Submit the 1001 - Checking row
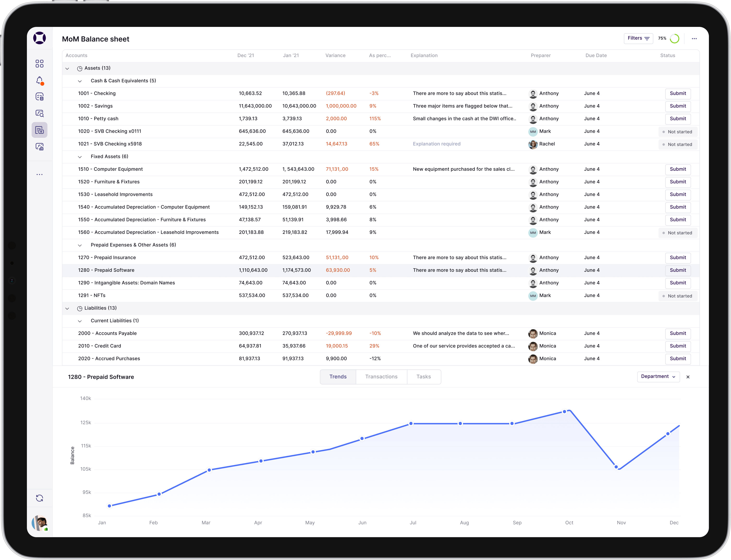The height and width of the screenshot is (560, 731). pyautogui.click(x=678, y=94)
